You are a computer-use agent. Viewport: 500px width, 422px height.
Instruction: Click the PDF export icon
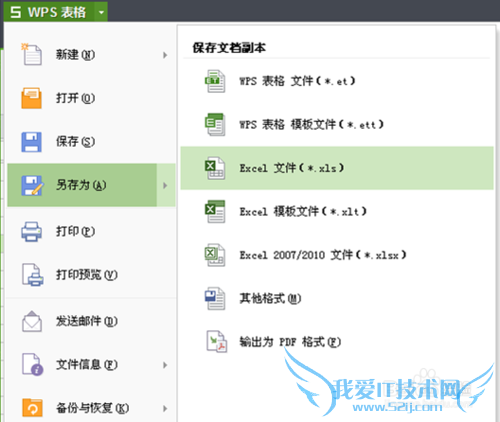tap(216, 342)
